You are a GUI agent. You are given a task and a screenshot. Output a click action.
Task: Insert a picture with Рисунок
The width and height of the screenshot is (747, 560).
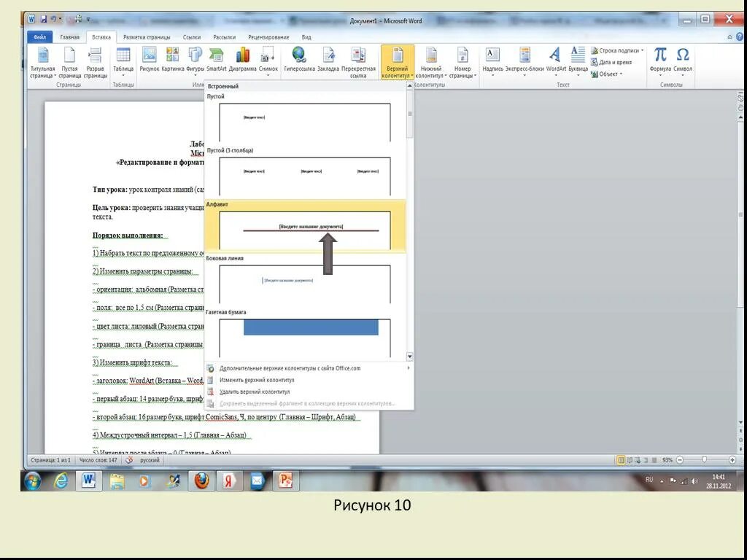[149, 60]
